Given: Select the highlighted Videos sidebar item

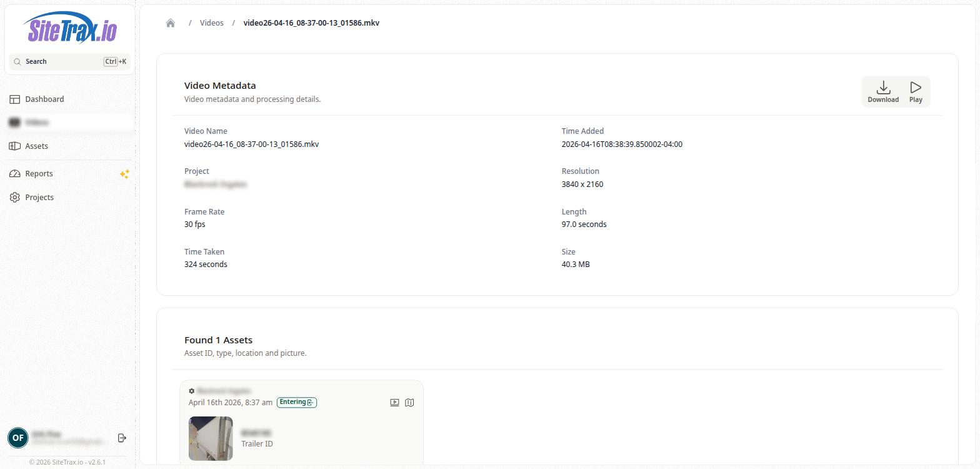Looking at the screenshot, I should click(70, 123).
